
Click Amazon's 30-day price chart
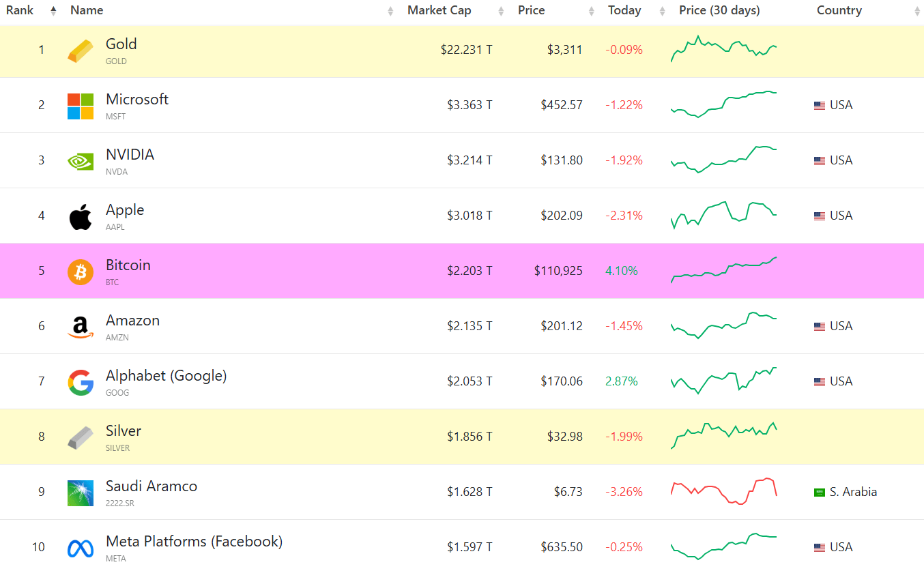coord(724,325)
